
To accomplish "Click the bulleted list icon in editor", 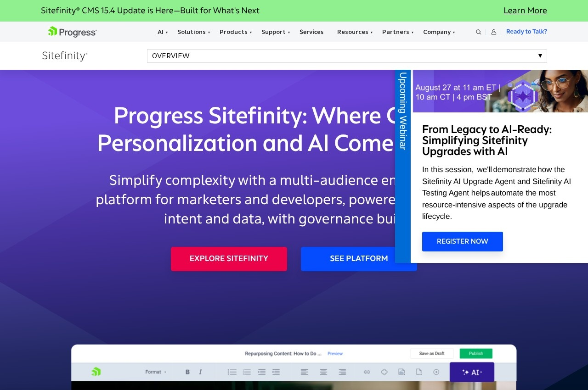I will [x=232, y=372].
